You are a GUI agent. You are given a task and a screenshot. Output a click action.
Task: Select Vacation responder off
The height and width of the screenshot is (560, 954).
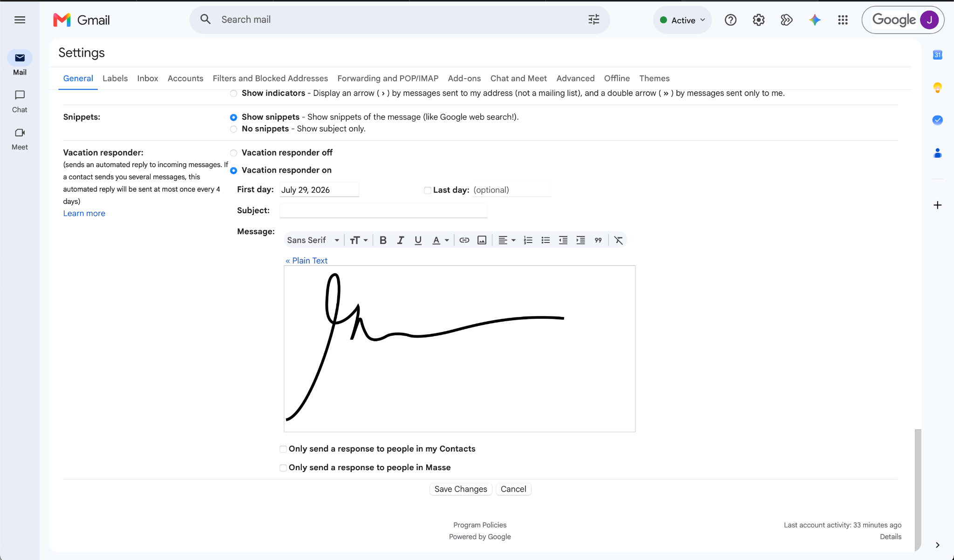[x=233, y=153]
